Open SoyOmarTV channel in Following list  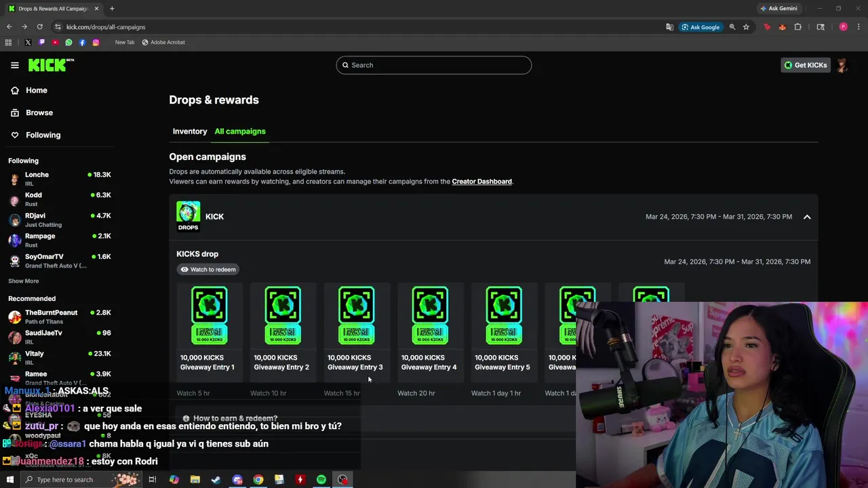coord(60,260)
